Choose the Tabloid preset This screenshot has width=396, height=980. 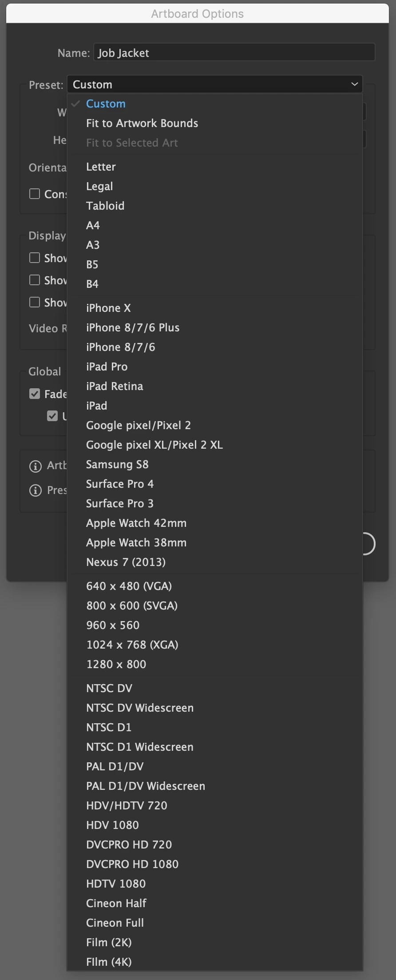(x=215, y=206)
